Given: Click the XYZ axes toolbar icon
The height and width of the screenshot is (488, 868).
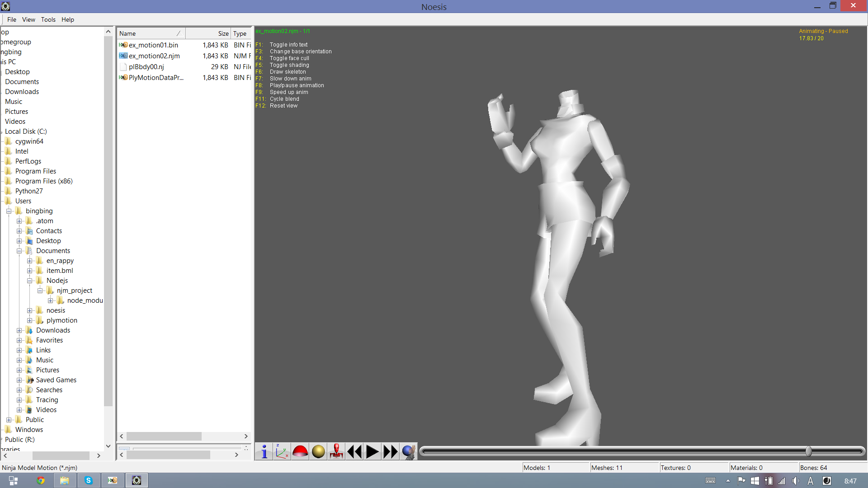Looking at the screenshot, I should (282, 451).
